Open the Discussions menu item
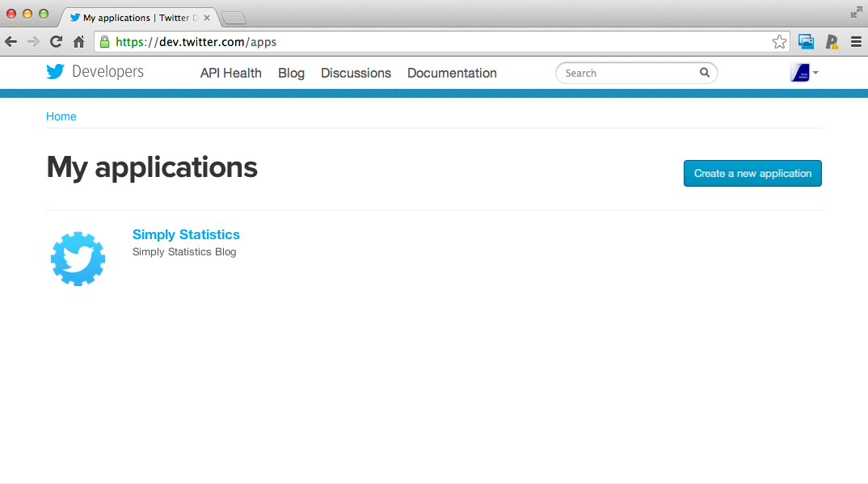The image size is (868, 484). click(x=356, y=73)
